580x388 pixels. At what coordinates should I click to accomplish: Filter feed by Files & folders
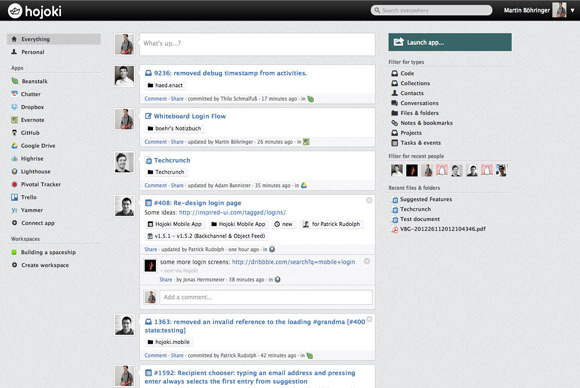pos(415,113)
